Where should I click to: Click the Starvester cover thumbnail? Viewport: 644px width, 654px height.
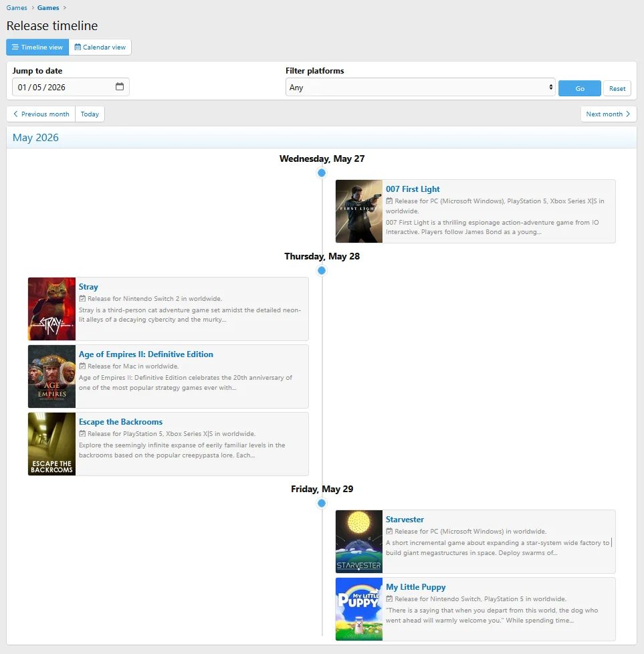coord(359,542)
